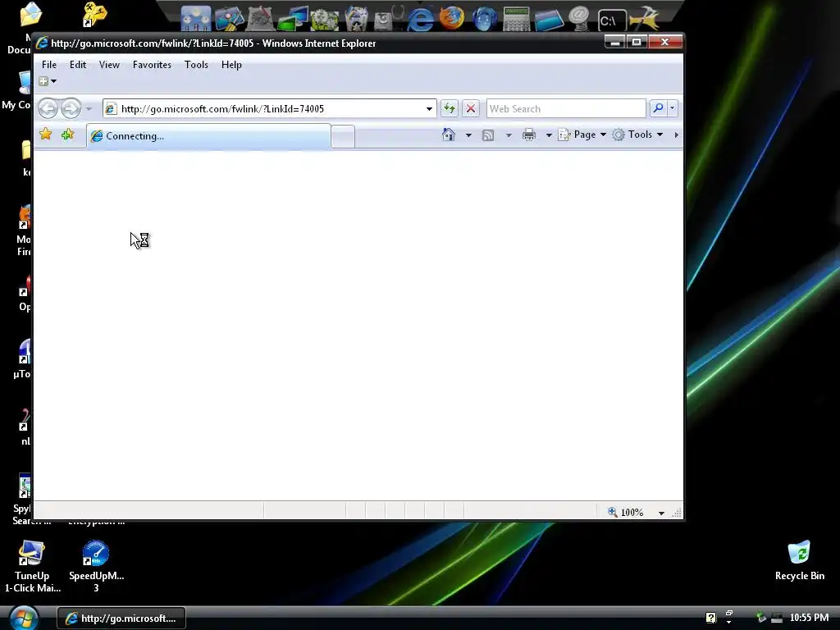Click the green network tray icon
This screenshot has height=630, width=840.
coord(760,618)
